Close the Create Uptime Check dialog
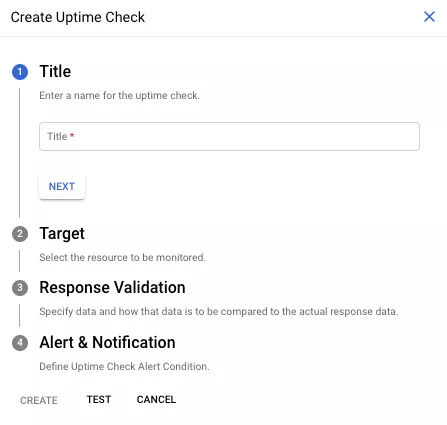The image size is (447, 425). point(429,16)
